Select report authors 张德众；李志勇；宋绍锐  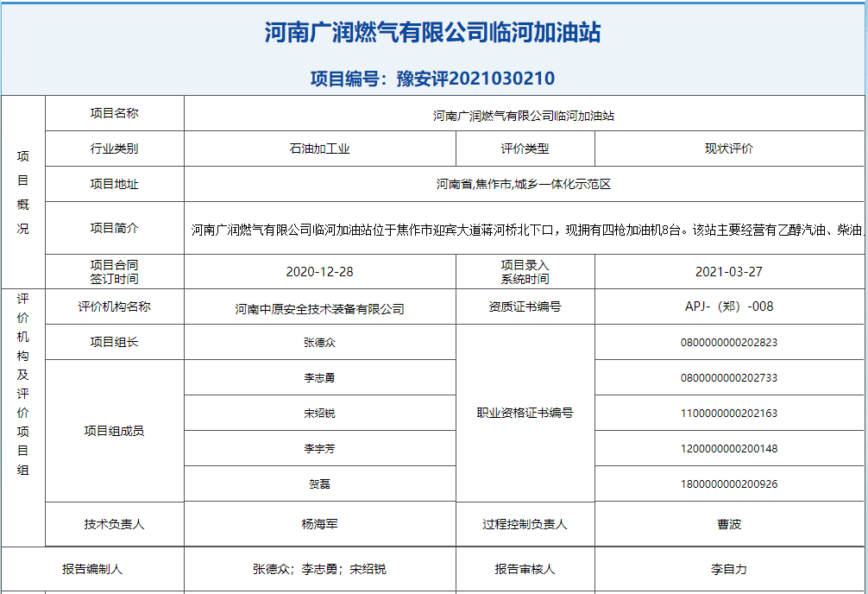pos(320,569)
